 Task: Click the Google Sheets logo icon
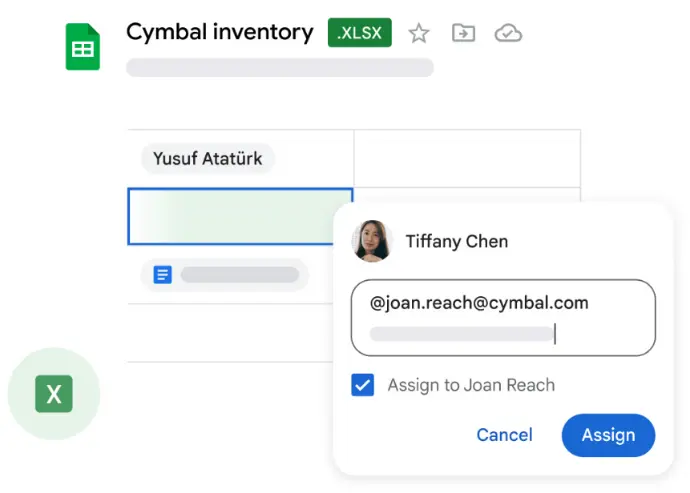(83, 47)
